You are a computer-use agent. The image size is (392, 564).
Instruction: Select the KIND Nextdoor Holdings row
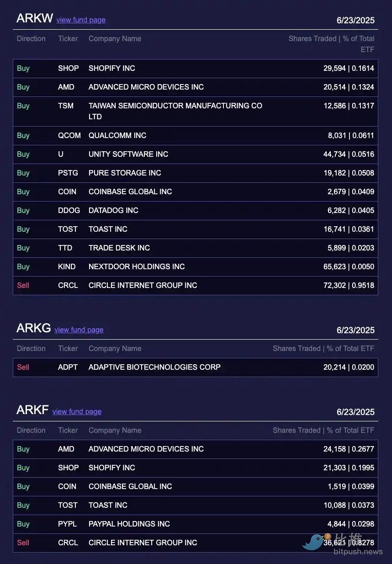(196, 266)
